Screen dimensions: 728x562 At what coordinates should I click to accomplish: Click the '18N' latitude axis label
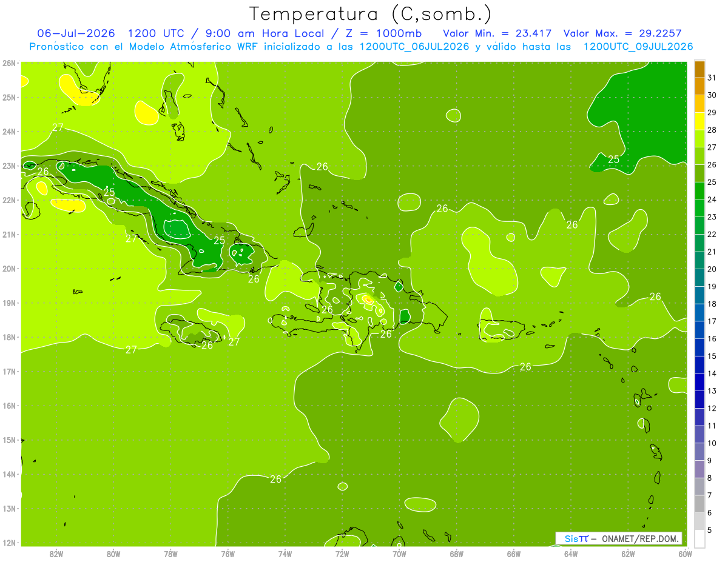(x=8, y=337)
